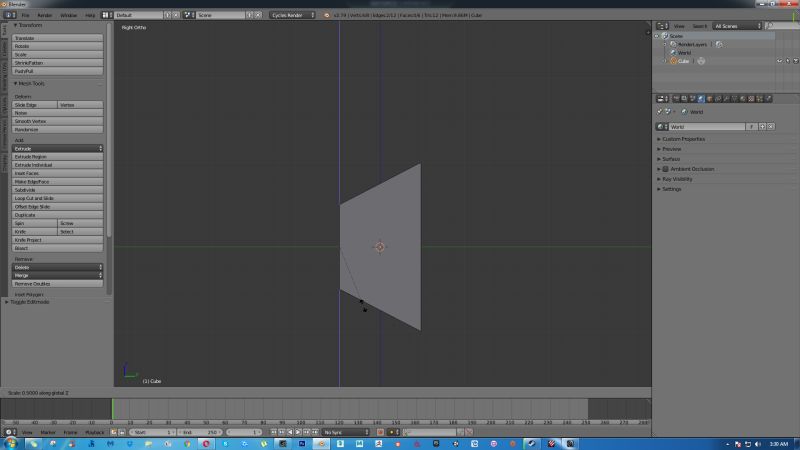Open the No Sync playback dropdown
Image resolution: width=800 pixels, height=450 pixels.
346,432
